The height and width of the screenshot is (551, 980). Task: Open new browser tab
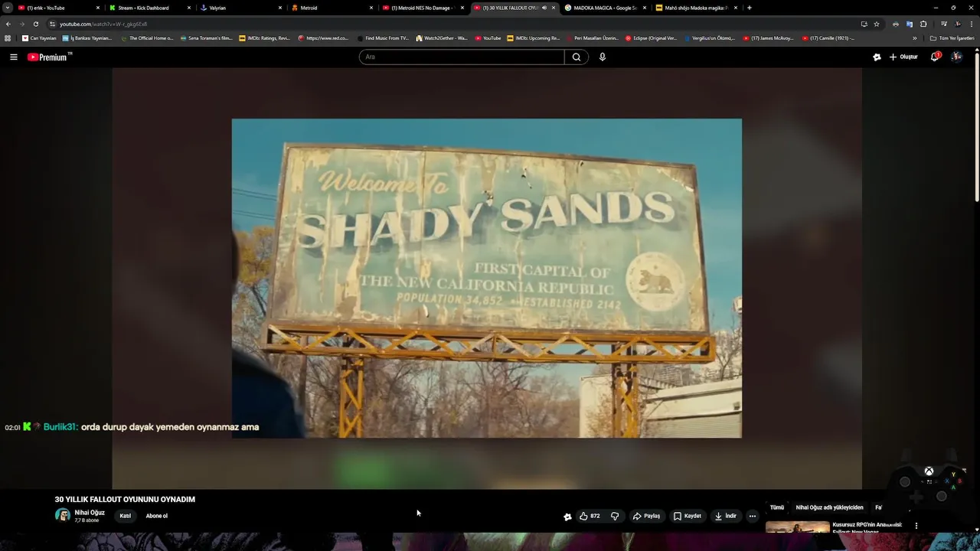coord(749,8)
